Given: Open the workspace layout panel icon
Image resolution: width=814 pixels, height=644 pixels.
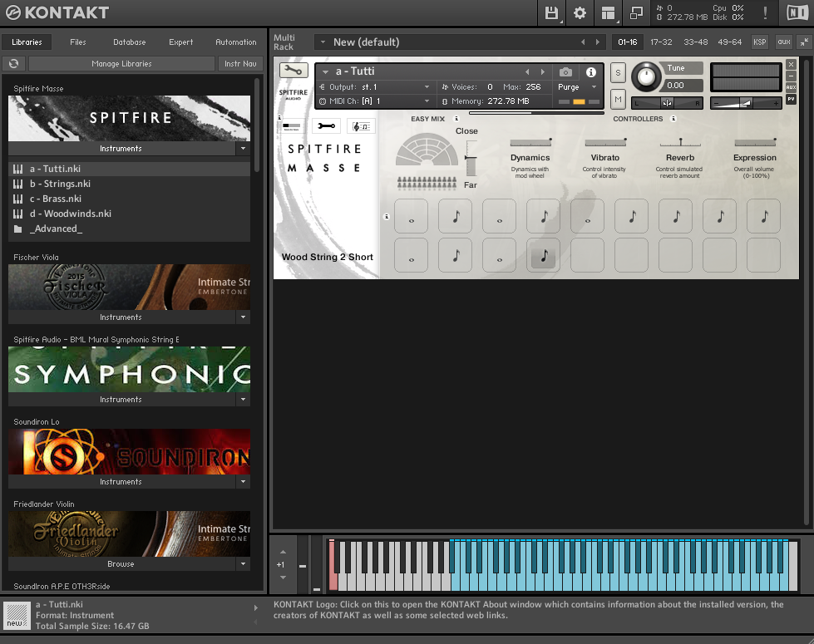Looking at the screenshot, I should (608, 13).
